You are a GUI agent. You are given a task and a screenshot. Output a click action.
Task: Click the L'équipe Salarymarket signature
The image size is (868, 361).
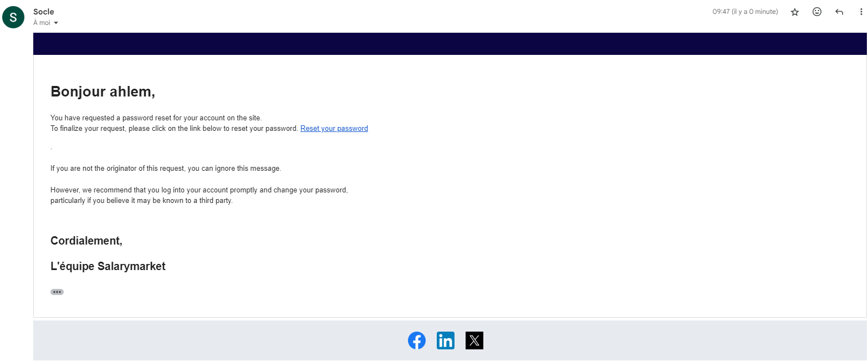pos(108,266)
